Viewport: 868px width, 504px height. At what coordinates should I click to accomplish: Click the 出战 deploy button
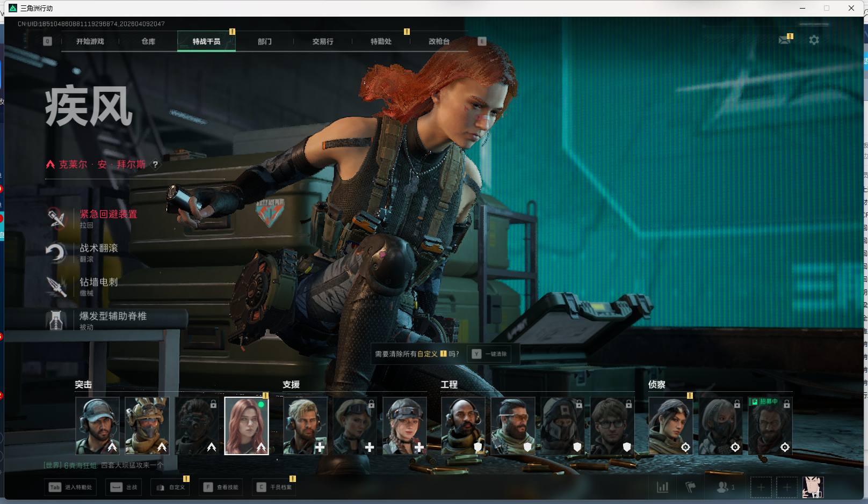(124, 487)
